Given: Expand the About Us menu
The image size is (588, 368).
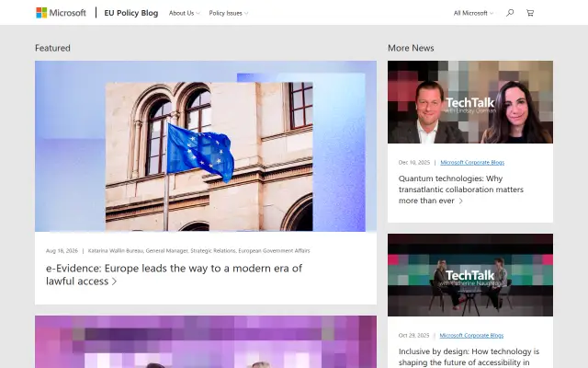Looking at the screenshot, I should tap(184, 13).
